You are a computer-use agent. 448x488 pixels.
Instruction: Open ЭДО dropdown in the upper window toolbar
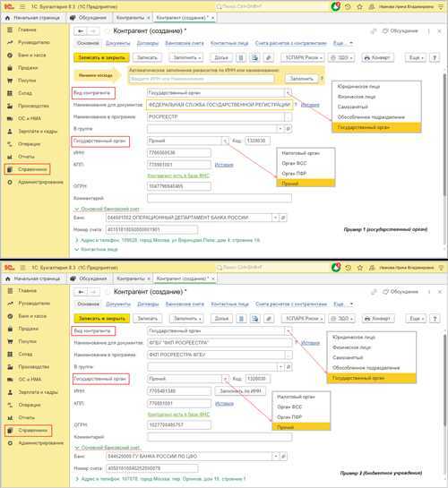click(341, 57)
